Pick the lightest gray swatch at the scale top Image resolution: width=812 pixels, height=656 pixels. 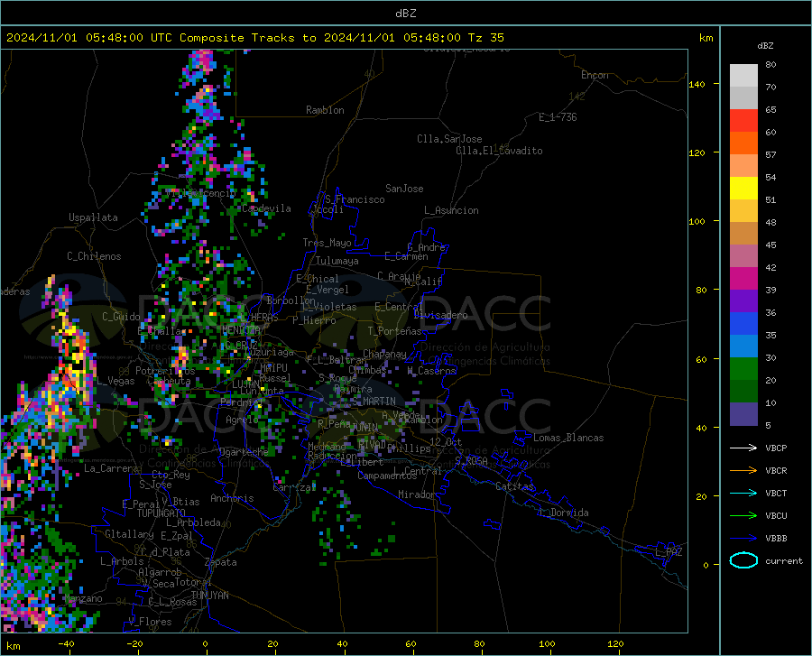point(743,76)
